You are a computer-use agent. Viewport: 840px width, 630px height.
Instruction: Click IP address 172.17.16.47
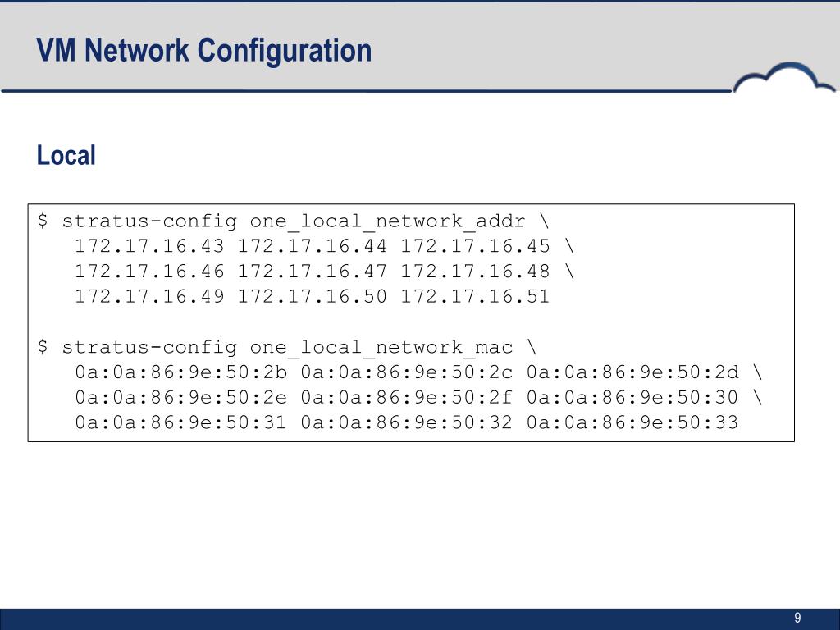[x=313, y=271]
